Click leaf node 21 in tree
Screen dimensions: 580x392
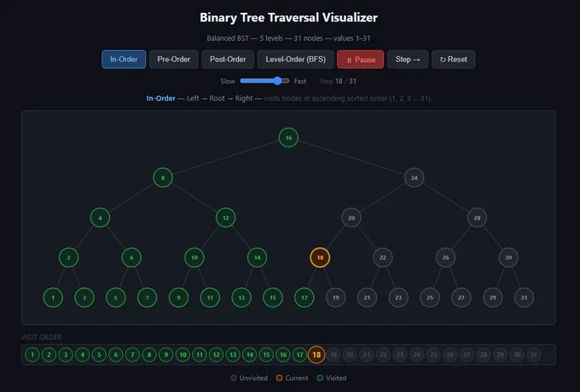[x=367, y=297]
